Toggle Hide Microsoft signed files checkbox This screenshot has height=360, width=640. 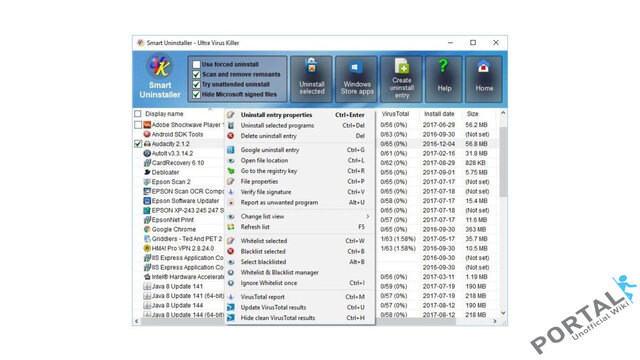196,94
